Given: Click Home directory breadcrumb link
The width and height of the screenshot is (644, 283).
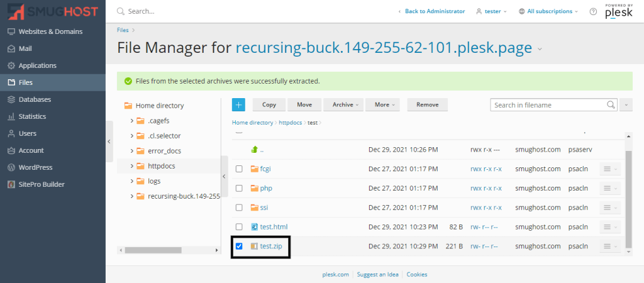Looking at the screenshot, I should point(252,123).
